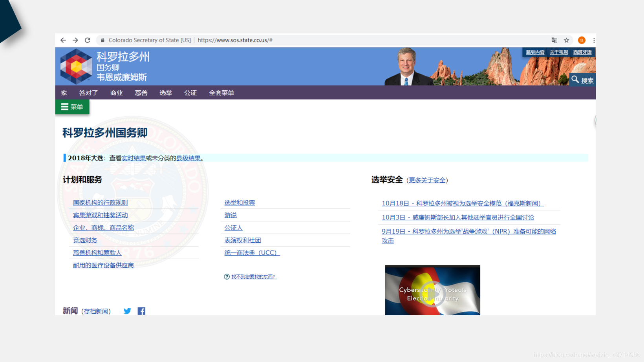Select the 答对了 nav menu item
The image size is (644, 362).
tap(88, 93)
